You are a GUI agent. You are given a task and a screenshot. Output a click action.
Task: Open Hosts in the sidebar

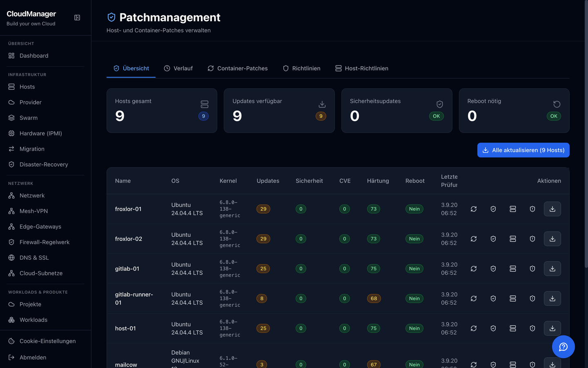point(46,87)
